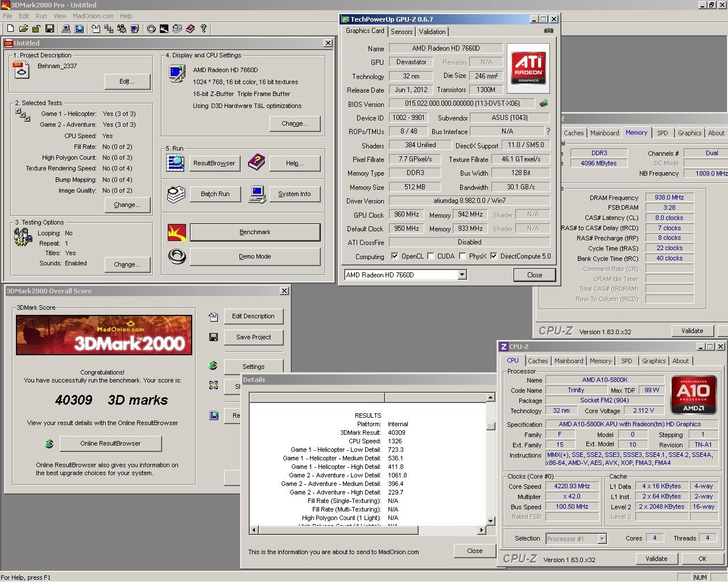
Task: Toggle the DirectCompute 5.0 checkbox
Action: coord(494,256)
